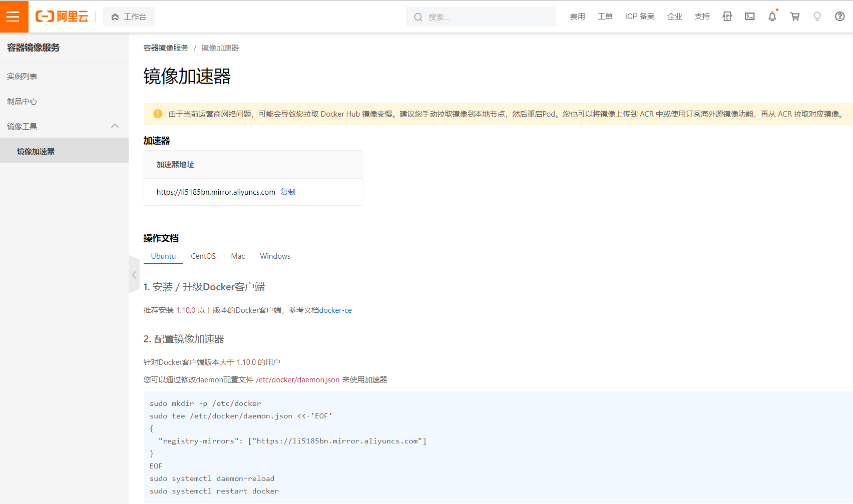The height and width of the screenshot is (504, 853).
Task: Open the hamburger navigation menu
Action: point(14,17)
